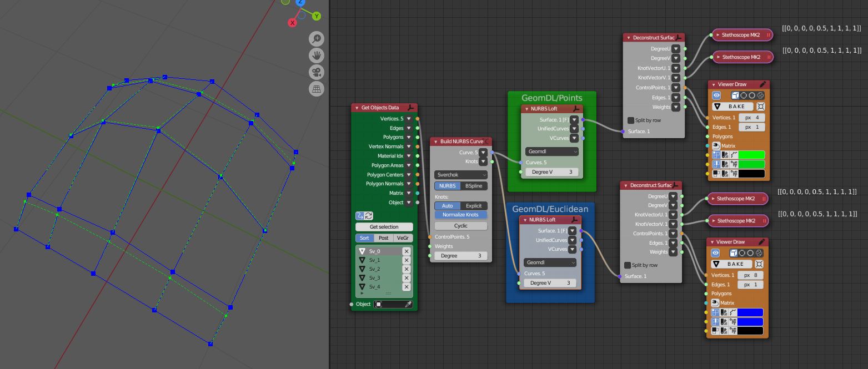The width and height of the screenshot is (868, 369).
Task: Open the Geomdl implementation dropdown in NURBS Loft
Action: click(x=551, y=151)
